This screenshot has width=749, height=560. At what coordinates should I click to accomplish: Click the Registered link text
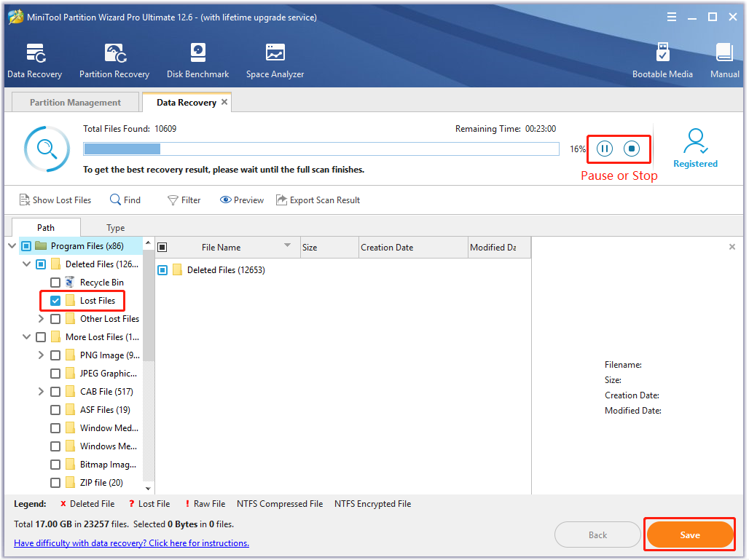(696, 164)
